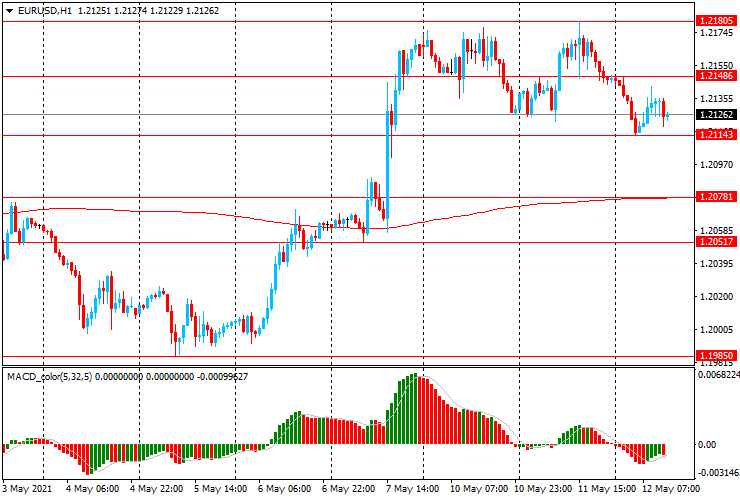
Task: Click the tallest green MACD histogram bar
Action: pos(413,409)
